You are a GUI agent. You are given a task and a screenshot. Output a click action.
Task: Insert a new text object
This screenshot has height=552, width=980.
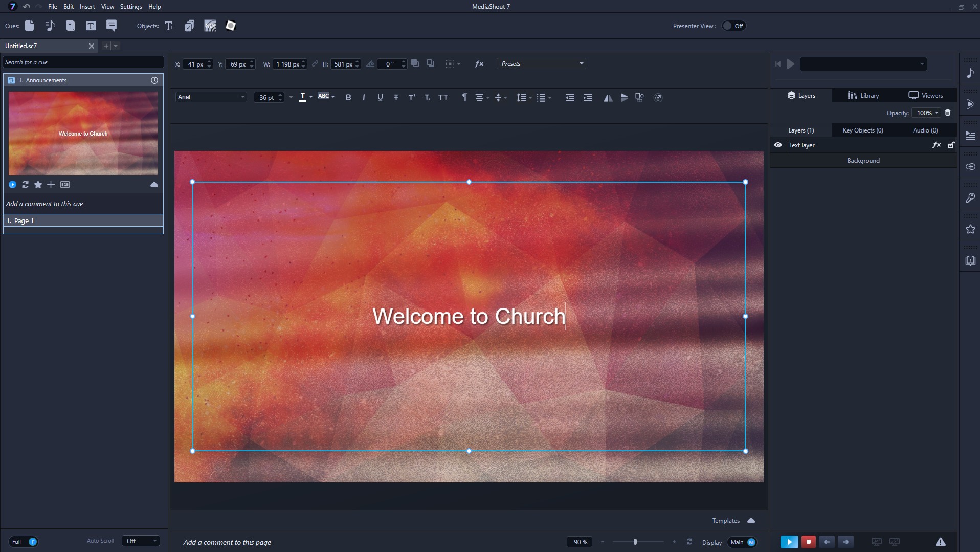169,26
